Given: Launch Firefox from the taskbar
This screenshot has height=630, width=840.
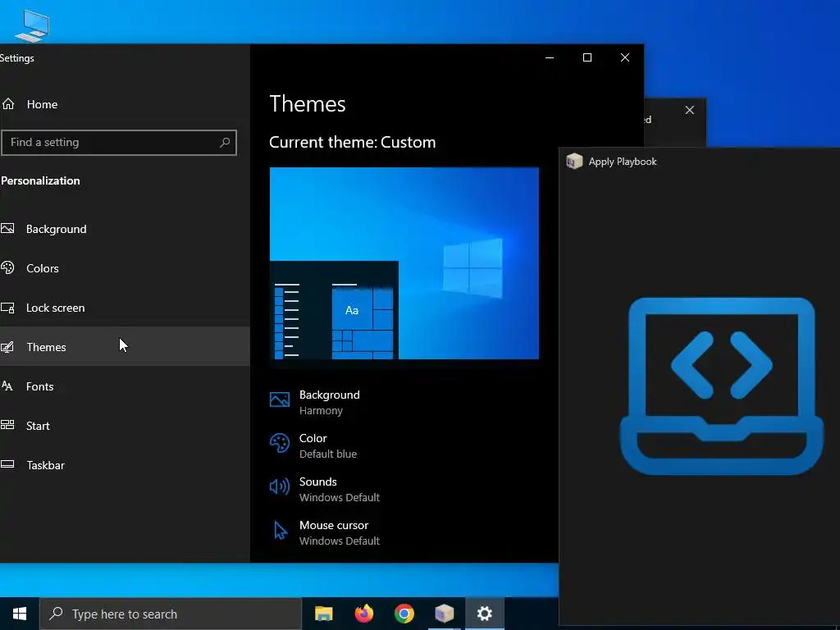Looking at the screenshot, I should point(364,614).
